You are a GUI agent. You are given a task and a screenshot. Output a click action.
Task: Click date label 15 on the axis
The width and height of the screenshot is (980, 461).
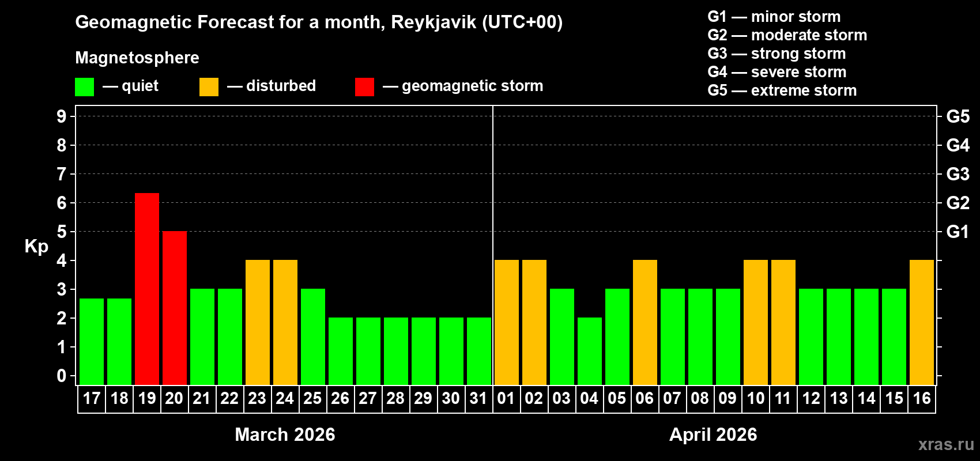coord(894,398)
